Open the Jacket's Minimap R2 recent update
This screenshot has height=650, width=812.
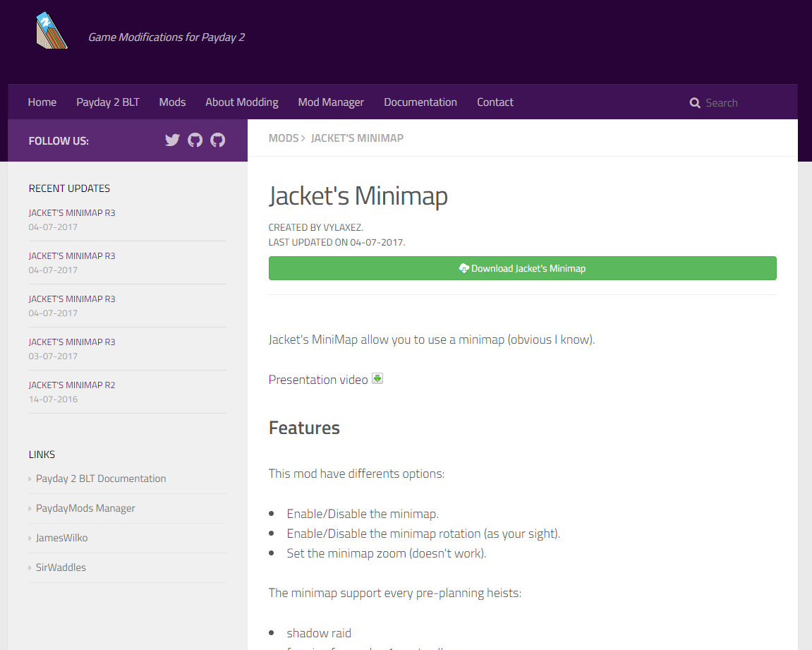[x=72, y=385]
